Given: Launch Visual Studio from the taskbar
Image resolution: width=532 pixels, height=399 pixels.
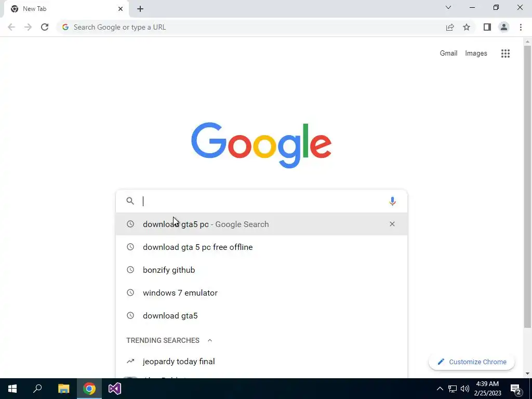Looking at the screenshot, I should pyautogui.click(x=115, y=389).
